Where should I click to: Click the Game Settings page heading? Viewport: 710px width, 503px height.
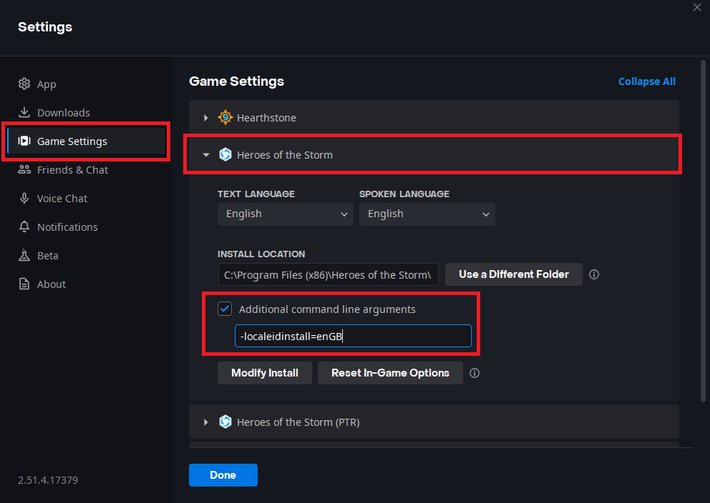pyautogui.click(x=236, y=81)
